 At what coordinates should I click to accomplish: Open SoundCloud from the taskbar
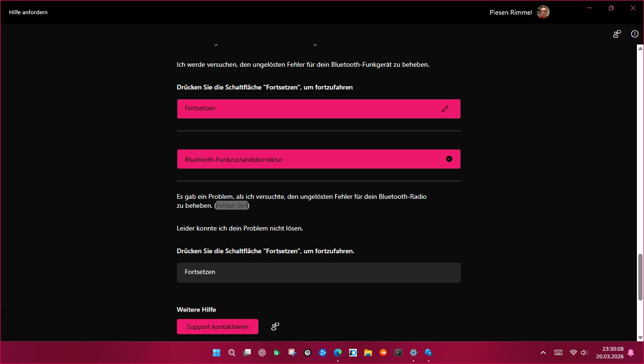(x=383, y=353)
